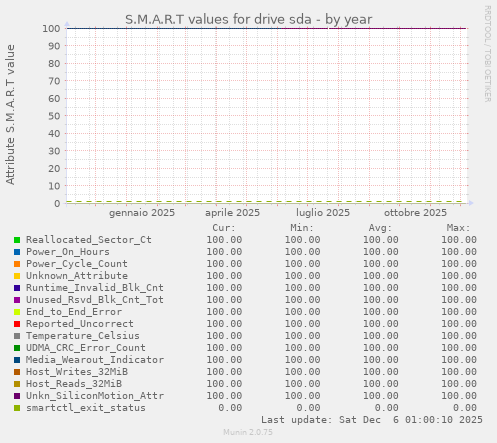Select the Unkn_SiliconMotion_Attr legend label
The width and height of the screenshot is (497, 443).
click(95, 396)
